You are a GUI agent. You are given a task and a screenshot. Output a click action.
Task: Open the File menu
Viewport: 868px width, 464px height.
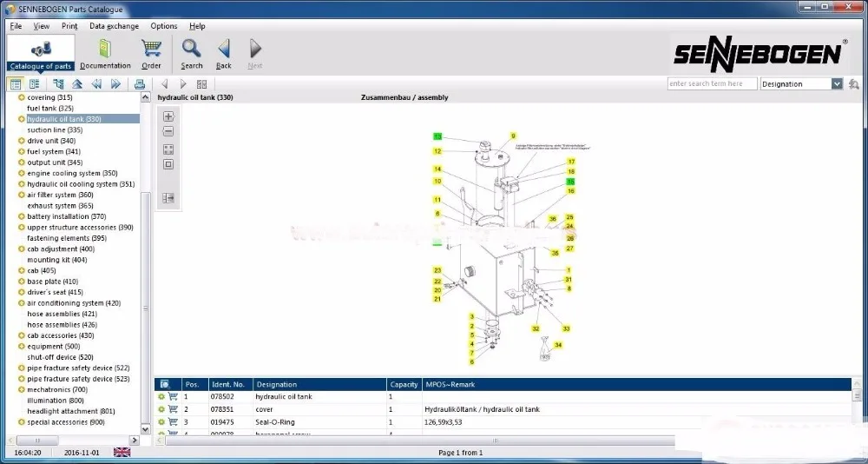[16, 26]
